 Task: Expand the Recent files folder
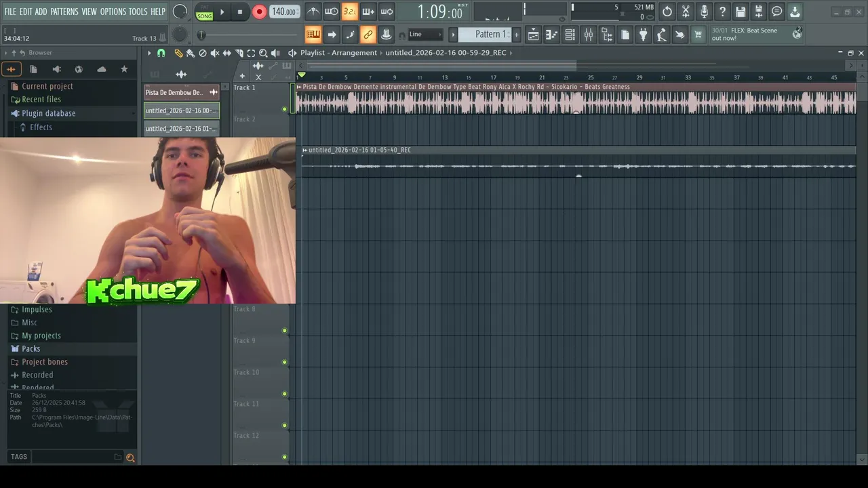click(41, 100)
